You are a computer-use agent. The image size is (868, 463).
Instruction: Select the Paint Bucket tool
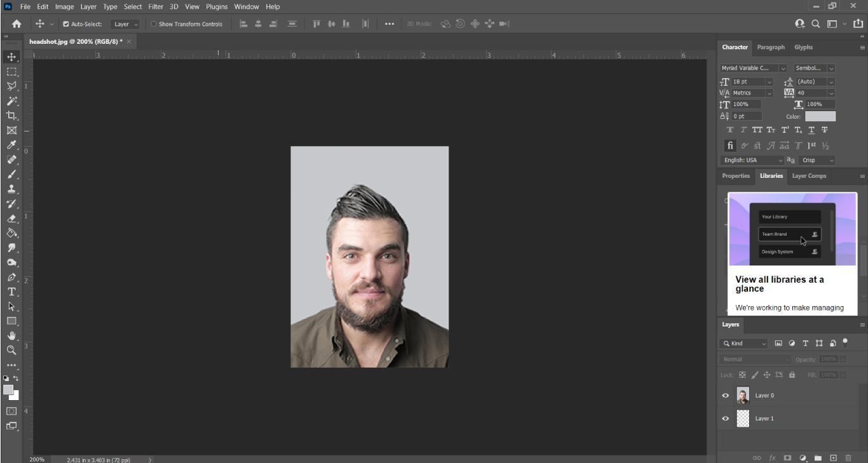coord(11,233)
